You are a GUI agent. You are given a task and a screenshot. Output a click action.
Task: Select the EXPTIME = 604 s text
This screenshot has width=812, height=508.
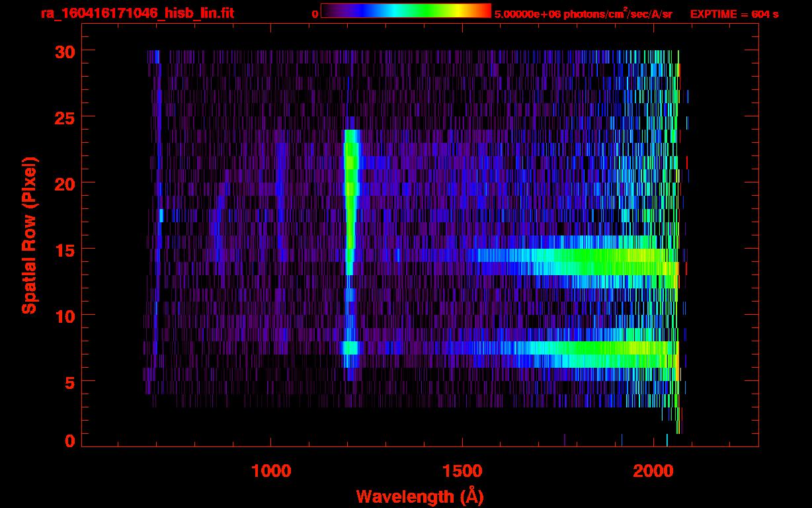(x=734, y=13)
